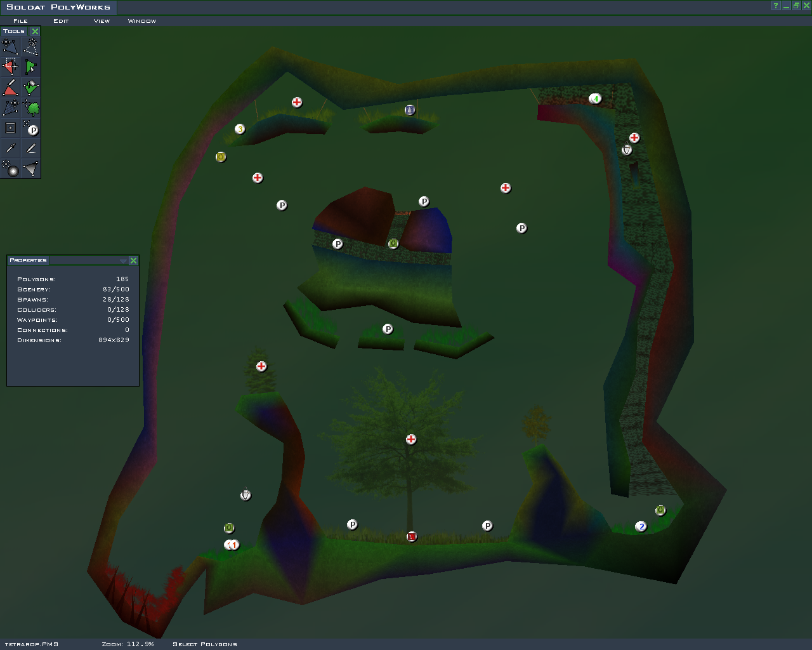Choose the green Polygon Color fill tool

pyautogui.click(x=30, y=87)
